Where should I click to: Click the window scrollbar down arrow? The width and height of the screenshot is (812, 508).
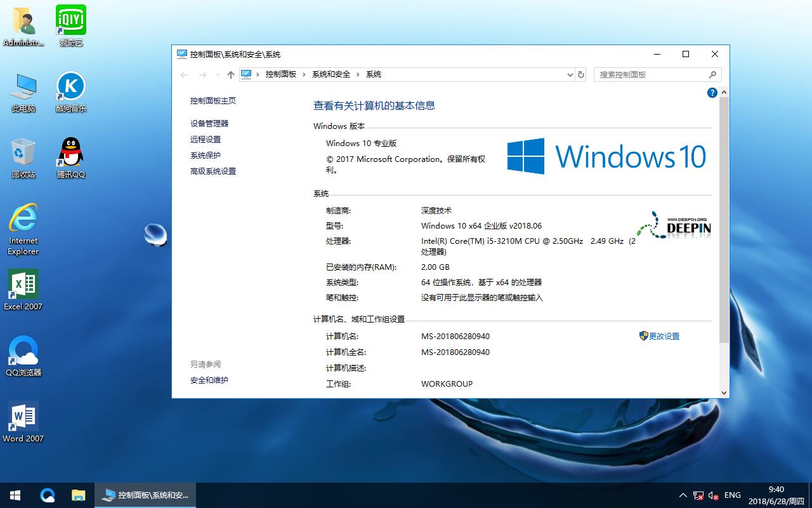724,392
